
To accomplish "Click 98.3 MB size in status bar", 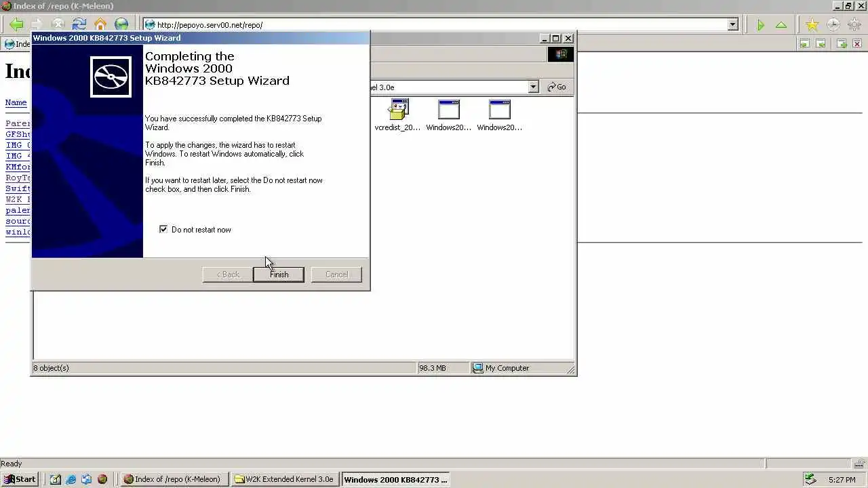I will click(x=433, y=368).
